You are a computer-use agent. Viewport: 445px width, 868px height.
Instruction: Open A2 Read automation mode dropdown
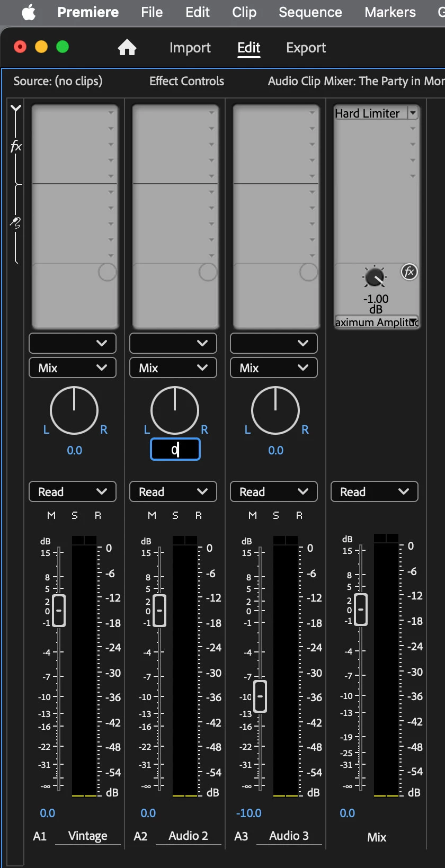click(x=173, y=491)
